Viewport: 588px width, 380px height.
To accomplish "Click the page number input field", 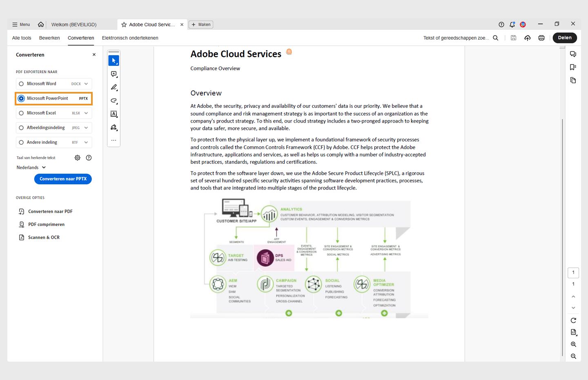I will point(573,273).
